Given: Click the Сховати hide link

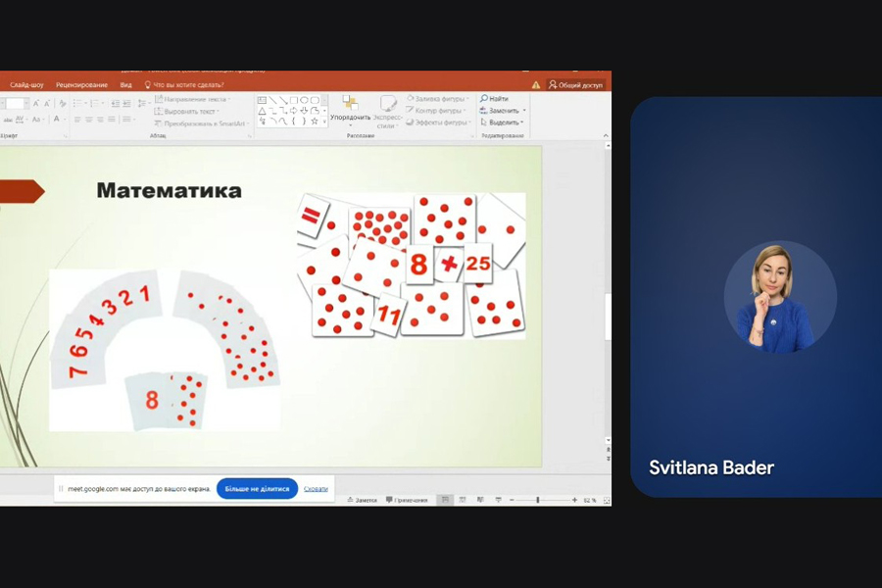Looking at the screenshot, I should coord(316,488).
